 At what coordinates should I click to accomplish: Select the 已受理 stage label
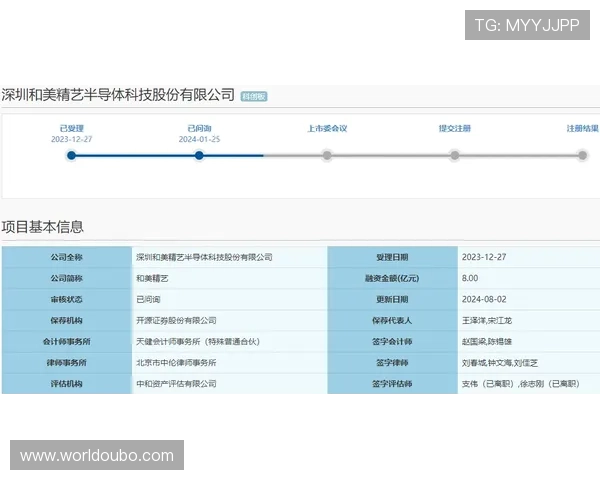[x=72, y=128]
